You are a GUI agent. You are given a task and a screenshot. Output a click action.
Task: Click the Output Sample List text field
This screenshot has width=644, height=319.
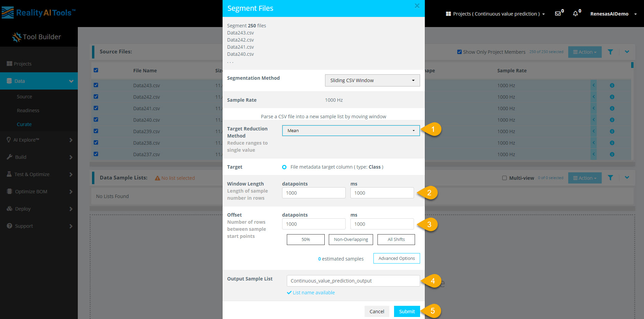353,280
